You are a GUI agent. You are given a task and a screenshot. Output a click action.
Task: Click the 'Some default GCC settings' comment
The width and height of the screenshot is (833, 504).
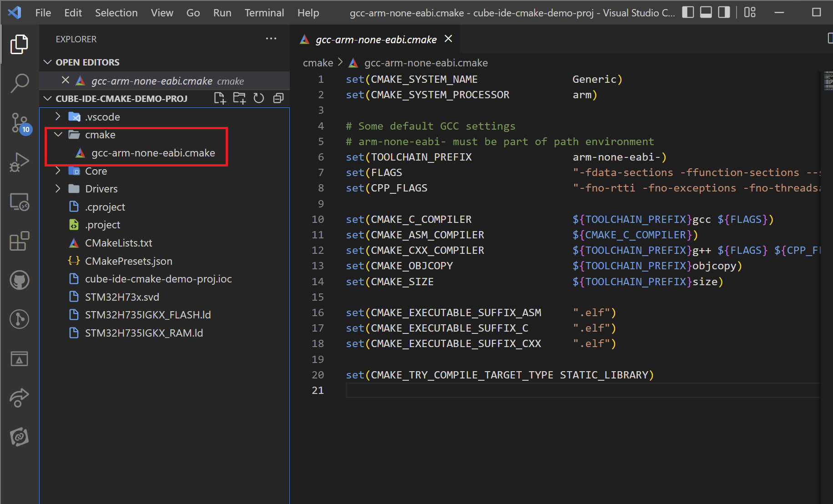[430, 126]
